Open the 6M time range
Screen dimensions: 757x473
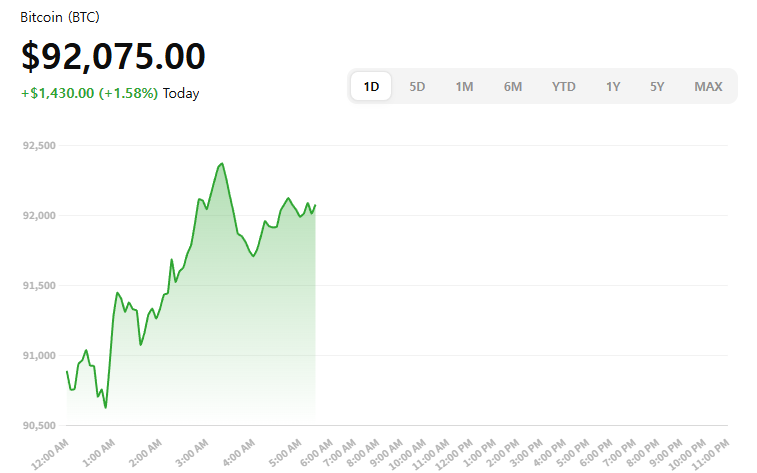pyautogui.click(x=513, y=86)
